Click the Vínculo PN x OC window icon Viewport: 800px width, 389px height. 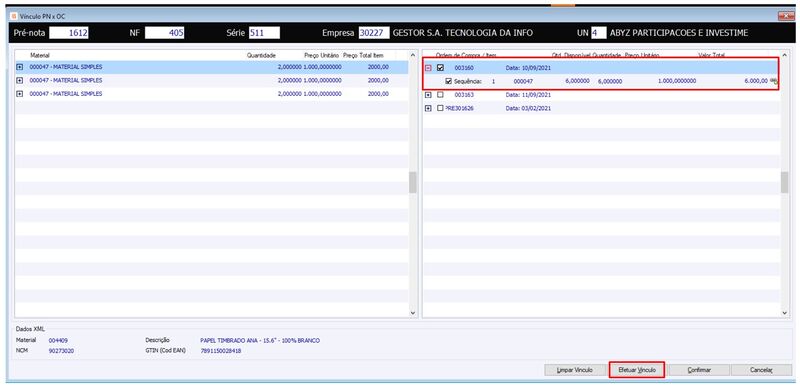[x=13, y=16]
